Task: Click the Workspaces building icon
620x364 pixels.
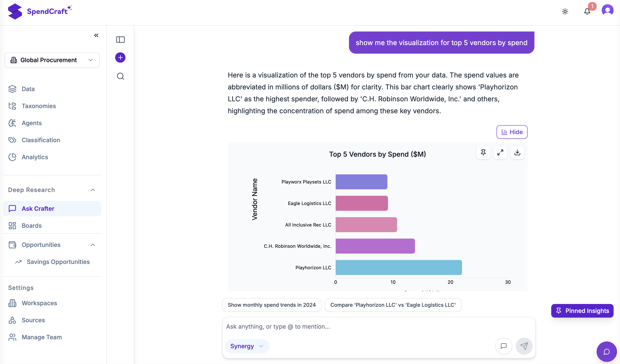Action: 12,303
